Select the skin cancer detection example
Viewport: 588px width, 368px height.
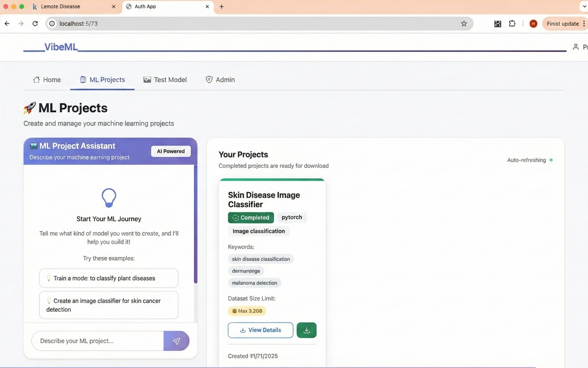point(109,305)
